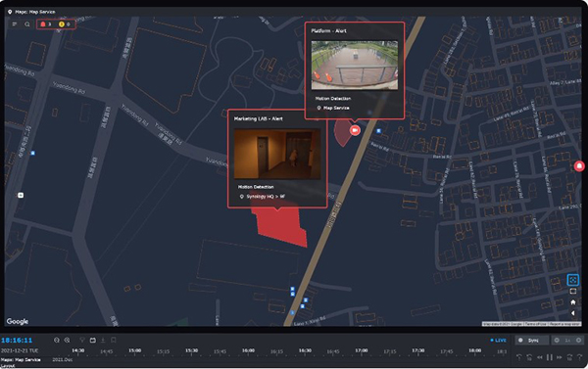The width and height of the screenshot is (588, 369).
Task: Jump back 10 seconds
Action: pos(529,357)
